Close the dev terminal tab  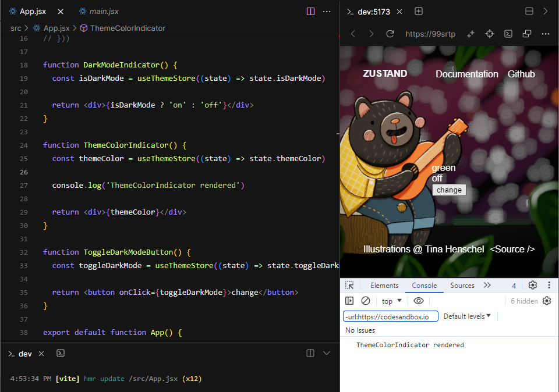tap(41, 354)
